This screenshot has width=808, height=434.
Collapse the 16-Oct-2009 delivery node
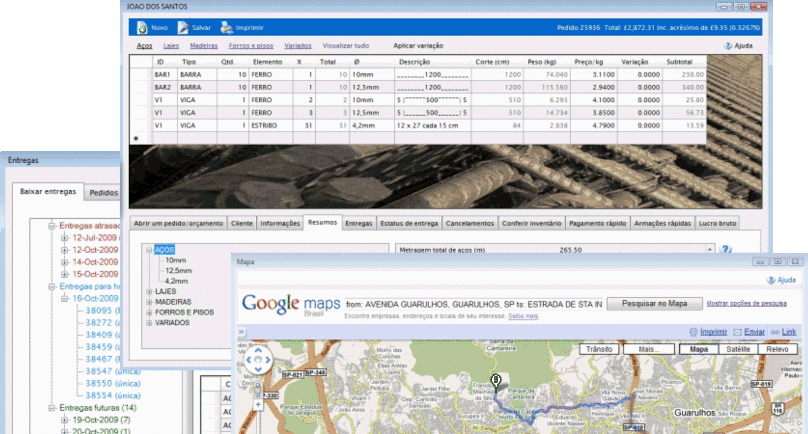[64, 298]
